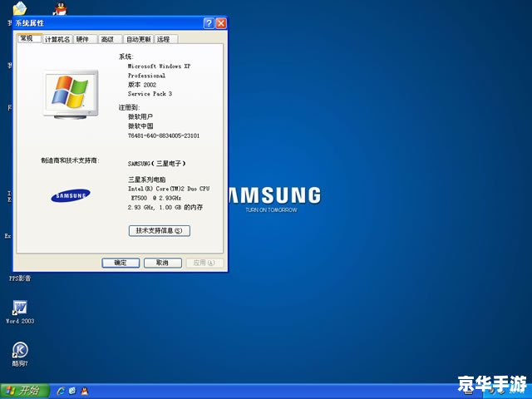This screenshot has width=532, height=399.
Task: Dismiss dialog with 取消 button
Action: click(163, 263)
